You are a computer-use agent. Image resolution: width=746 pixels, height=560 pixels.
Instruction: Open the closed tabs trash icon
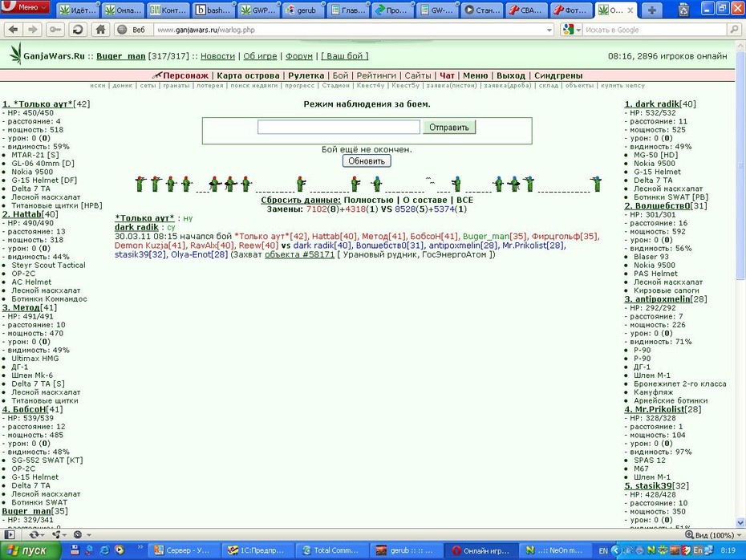683,10
